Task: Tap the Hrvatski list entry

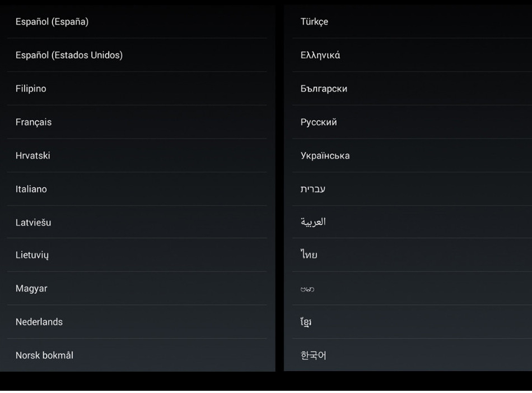Action: [33, 155]
